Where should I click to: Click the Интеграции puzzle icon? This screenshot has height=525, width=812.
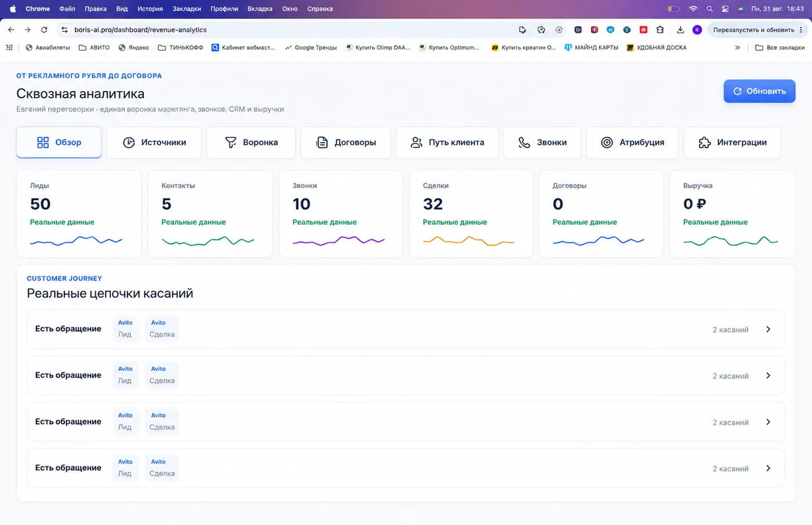pos(704,143)
